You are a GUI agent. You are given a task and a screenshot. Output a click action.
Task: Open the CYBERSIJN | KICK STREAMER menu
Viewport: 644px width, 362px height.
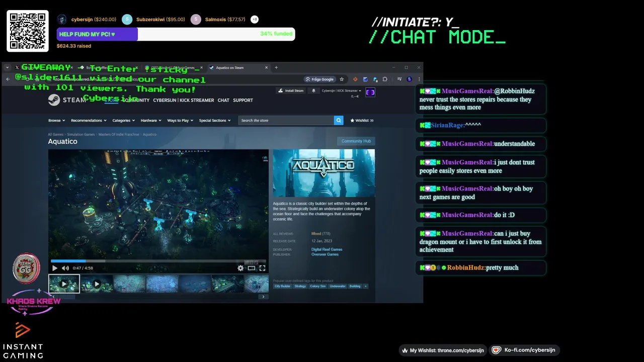pyautogui.click(x=184, y=100)
